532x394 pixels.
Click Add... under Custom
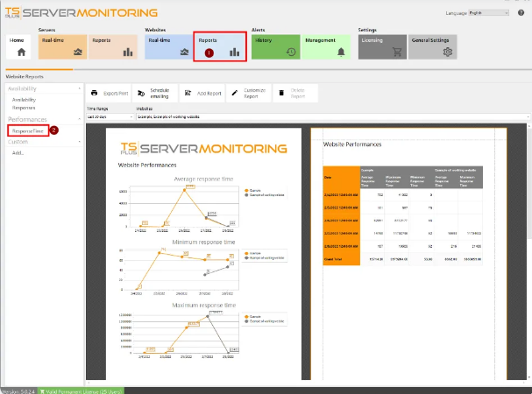(x=18, y=153)
